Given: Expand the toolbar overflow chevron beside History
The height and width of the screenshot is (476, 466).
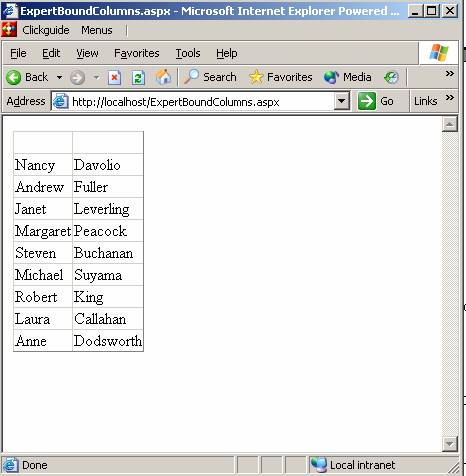Looking at the screenshot, I should tap(450, 73).
